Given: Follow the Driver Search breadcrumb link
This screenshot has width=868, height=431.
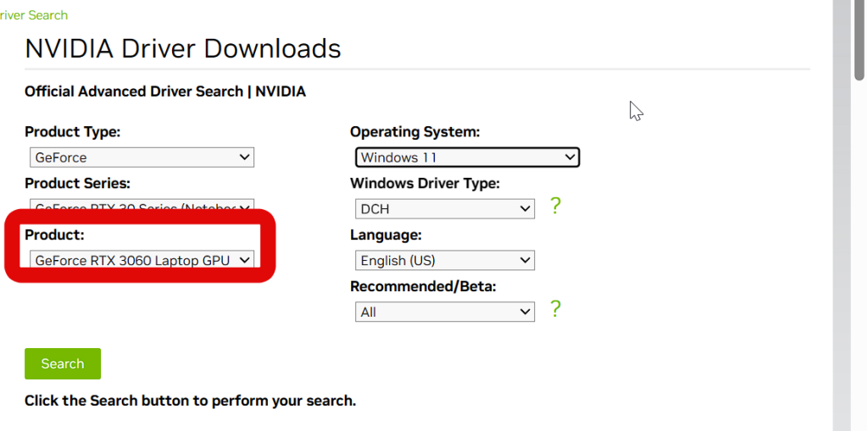Looking at the screenshot, I should tap(34, 15).
